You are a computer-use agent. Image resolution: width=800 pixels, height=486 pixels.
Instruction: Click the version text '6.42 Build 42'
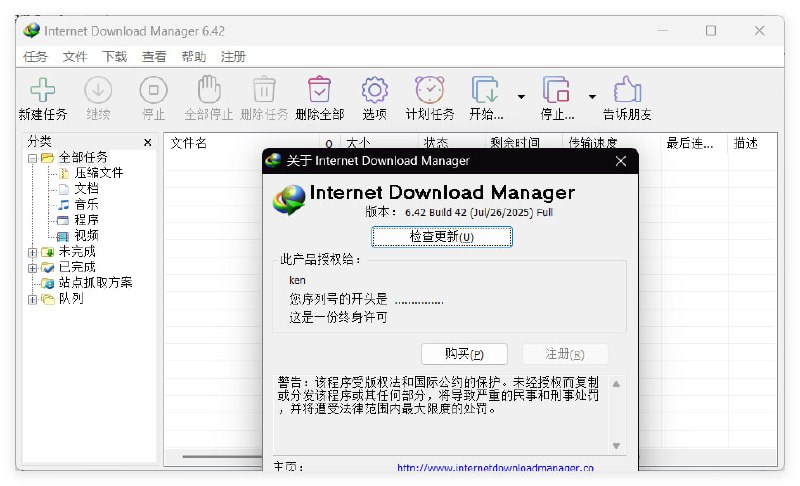click(x=436, y=212)
